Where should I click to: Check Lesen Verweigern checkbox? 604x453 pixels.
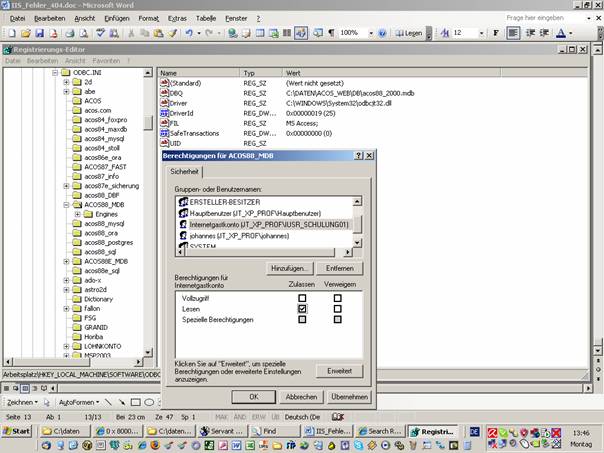point(337,309)
